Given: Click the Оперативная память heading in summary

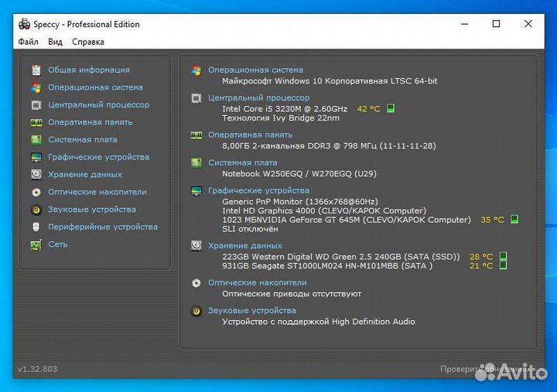Looking at the screenshot, I should pos(250,135).
